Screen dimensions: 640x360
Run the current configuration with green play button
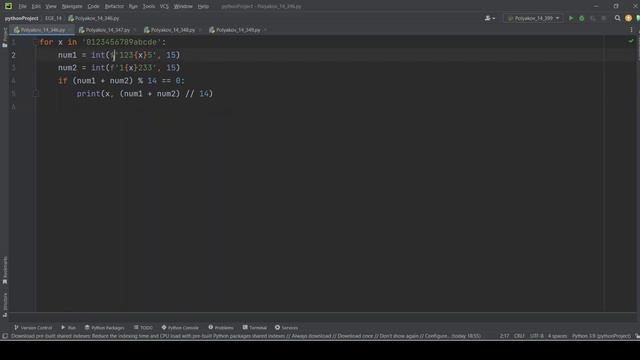coord(571,18)
